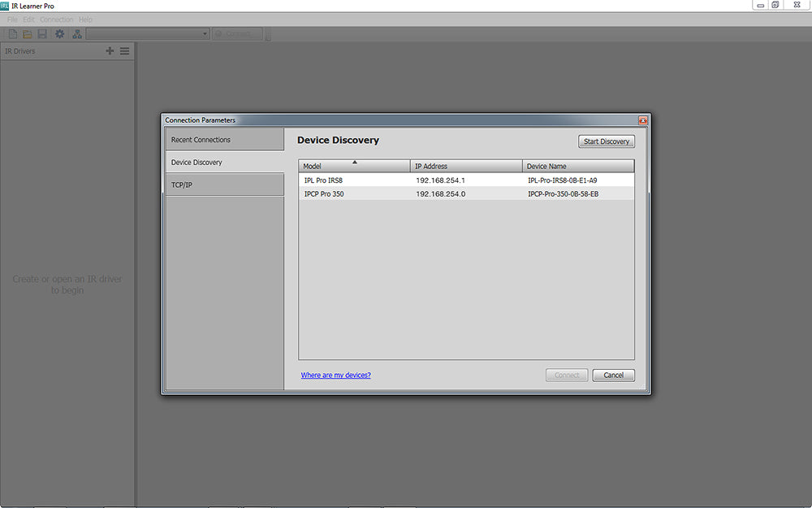The width and height of the screenshot is (812, 508).
Task: Add a new IR driver with plus icon
Action: (x=110, y=50)
